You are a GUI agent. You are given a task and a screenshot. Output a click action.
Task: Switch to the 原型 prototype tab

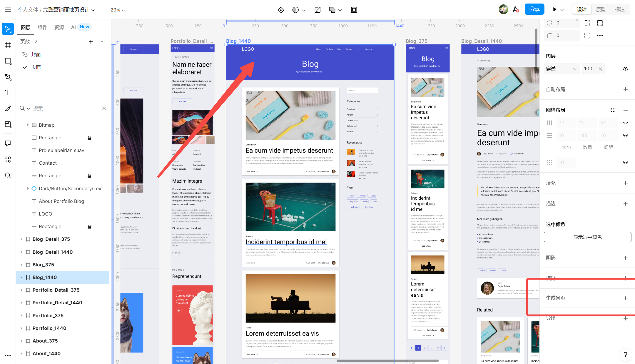(x=601, y=9)
